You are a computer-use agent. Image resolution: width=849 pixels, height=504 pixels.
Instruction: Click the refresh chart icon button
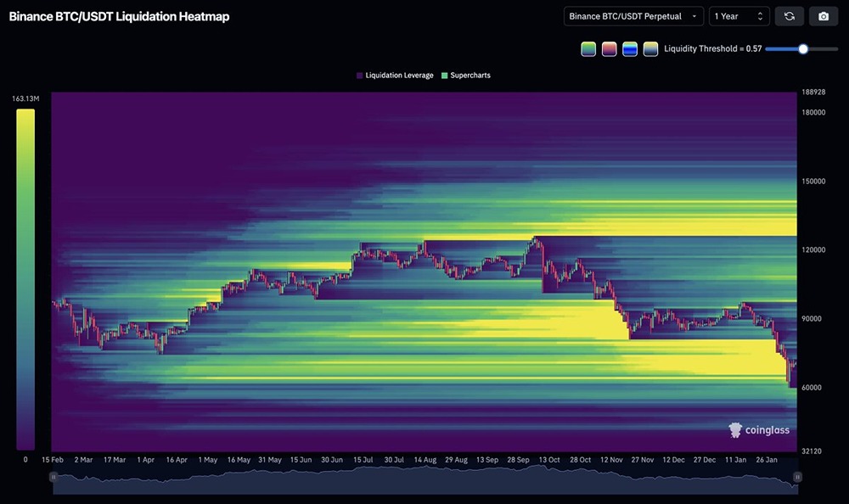tap(789, 16)
